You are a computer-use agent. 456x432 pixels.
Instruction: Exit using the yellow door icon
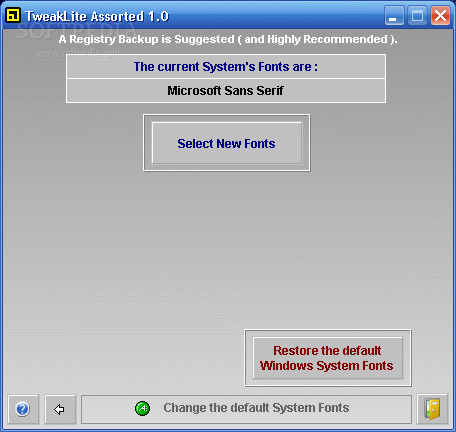432,409
